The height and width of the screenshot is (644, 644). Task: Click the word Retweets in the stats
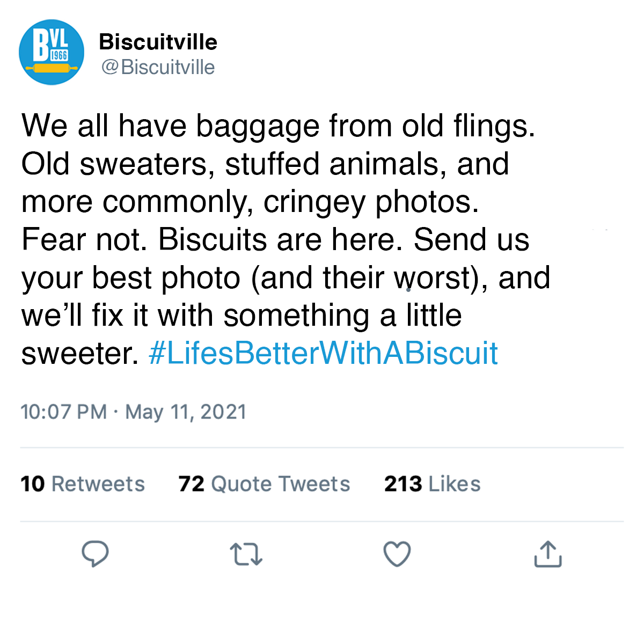click(98, 484)
